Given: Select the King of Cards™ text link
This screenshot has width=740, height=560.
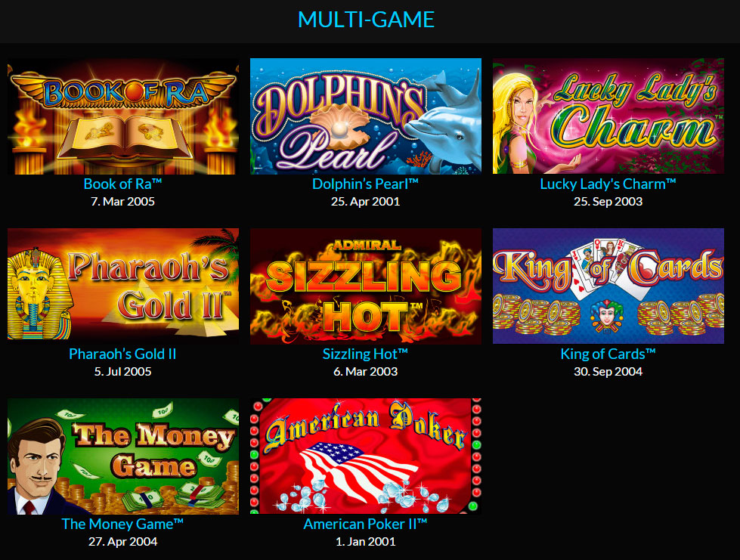Looking at the screenshot, I should click(x=608, y=354).
